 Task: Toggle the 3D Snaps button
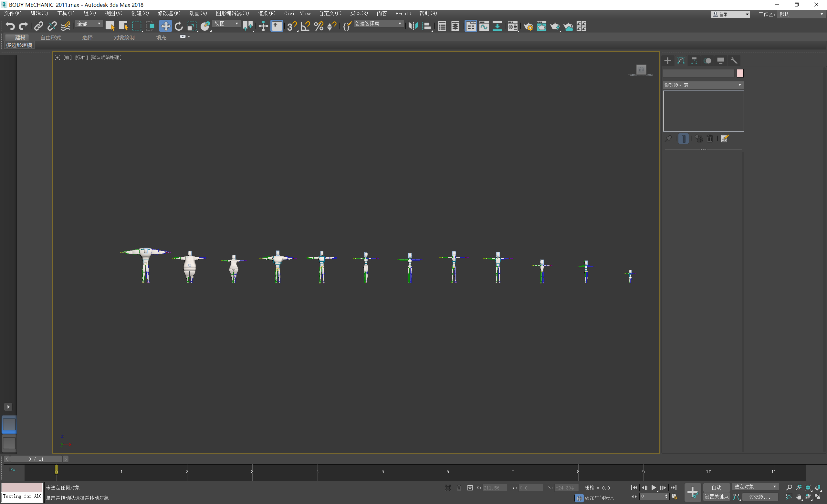pyautogui.click(x=291, y=26)
